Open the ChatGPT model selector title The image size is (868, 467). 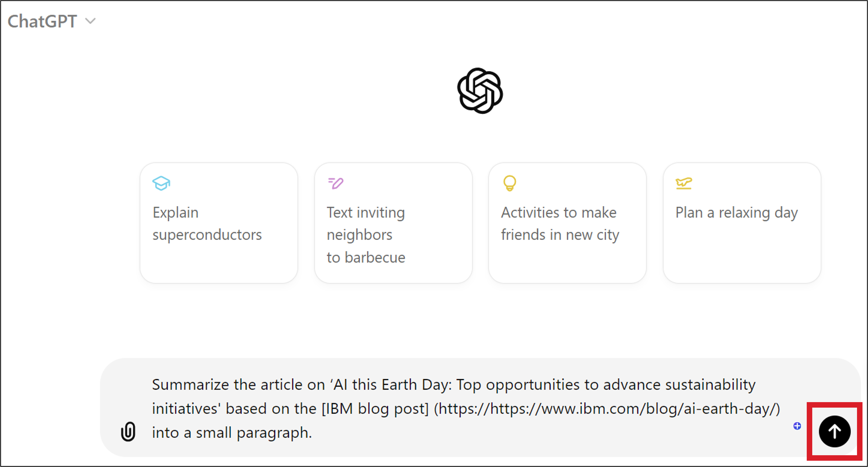pyautogui.click(x=42, y=21)
